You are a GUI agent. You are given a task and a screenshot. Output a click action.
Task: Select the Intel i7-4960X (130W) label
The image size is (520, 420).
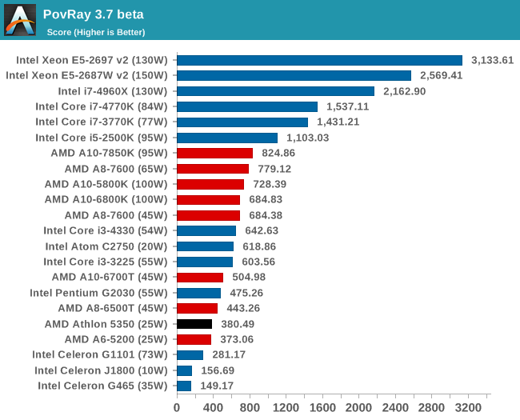(113, 91)
